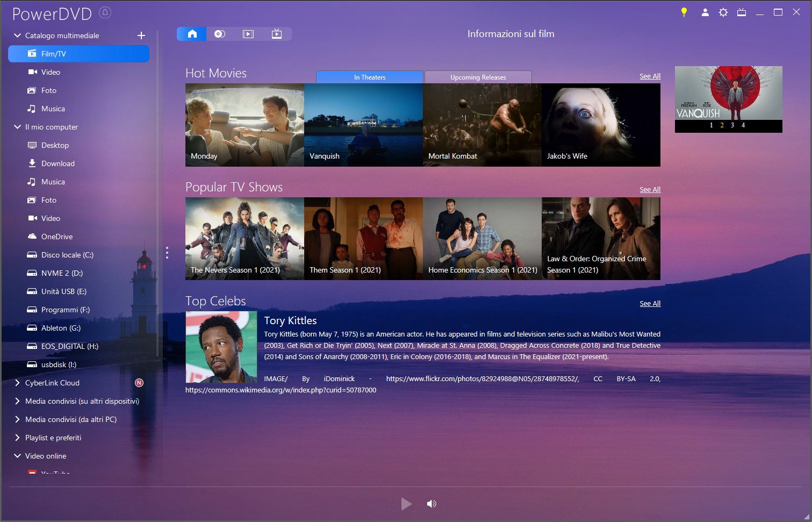Expand Media condivisi (da altri PC)

click(17, 419)
